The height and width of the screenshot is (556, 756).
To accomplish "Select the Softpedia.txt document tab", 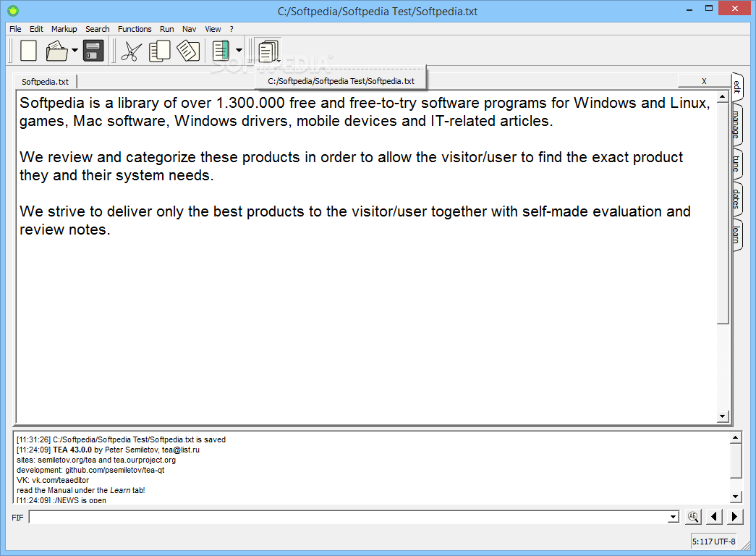I will point(46,82).
